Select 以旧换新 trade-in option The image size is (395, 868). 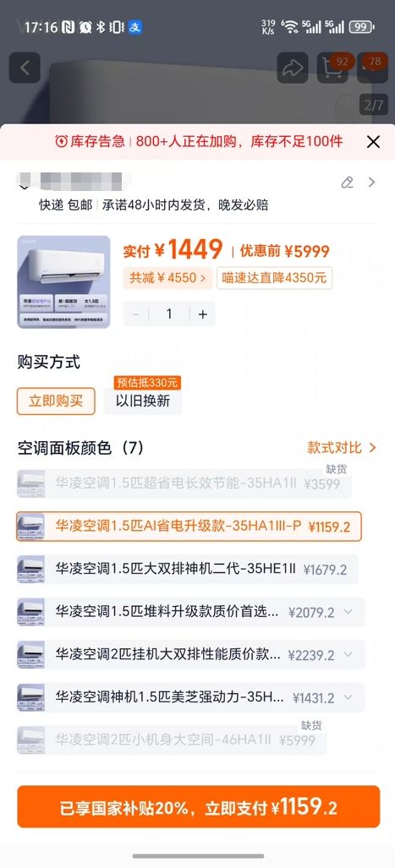(143, 401)
